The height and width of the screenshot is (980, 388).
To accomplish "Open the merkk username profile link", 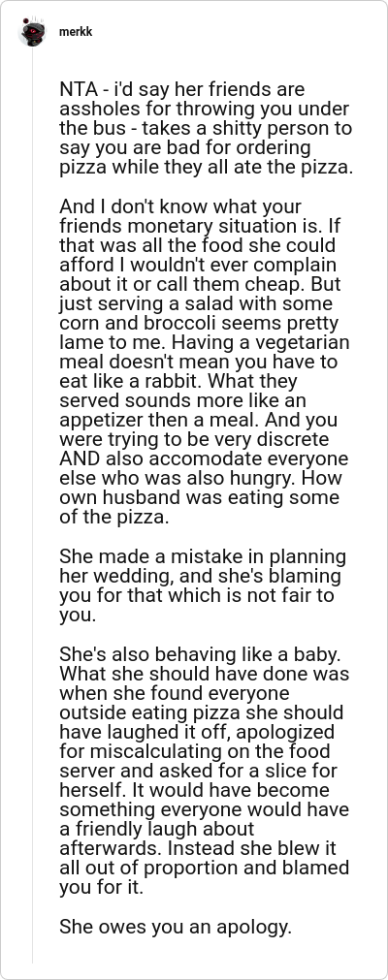I will tap(75, 32).
